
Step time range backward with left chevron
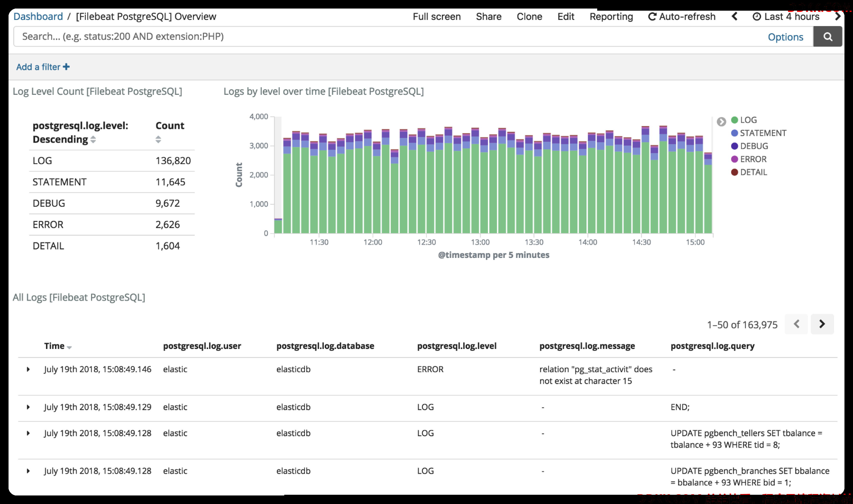pyautogui.click(x=734, y=17)
